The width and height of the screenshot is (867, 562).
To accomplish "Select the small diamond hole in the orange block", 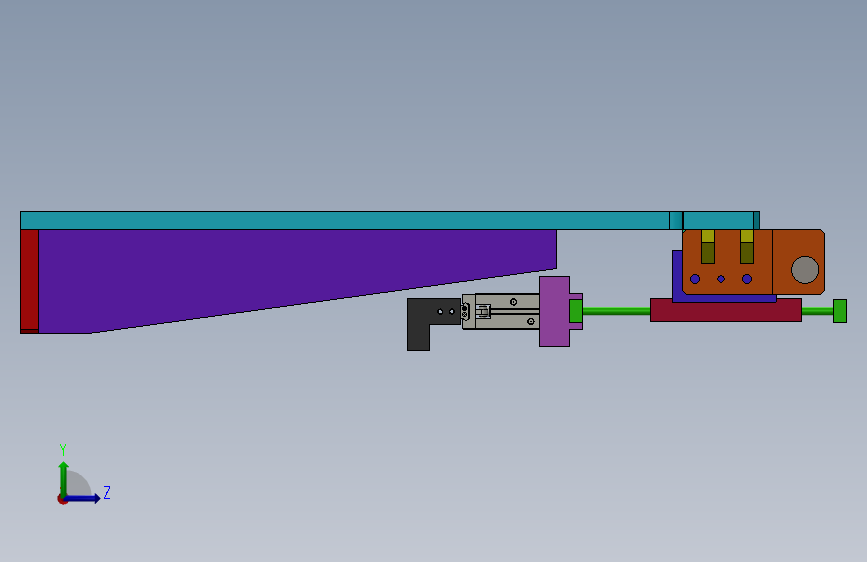I will coord(721,279).
